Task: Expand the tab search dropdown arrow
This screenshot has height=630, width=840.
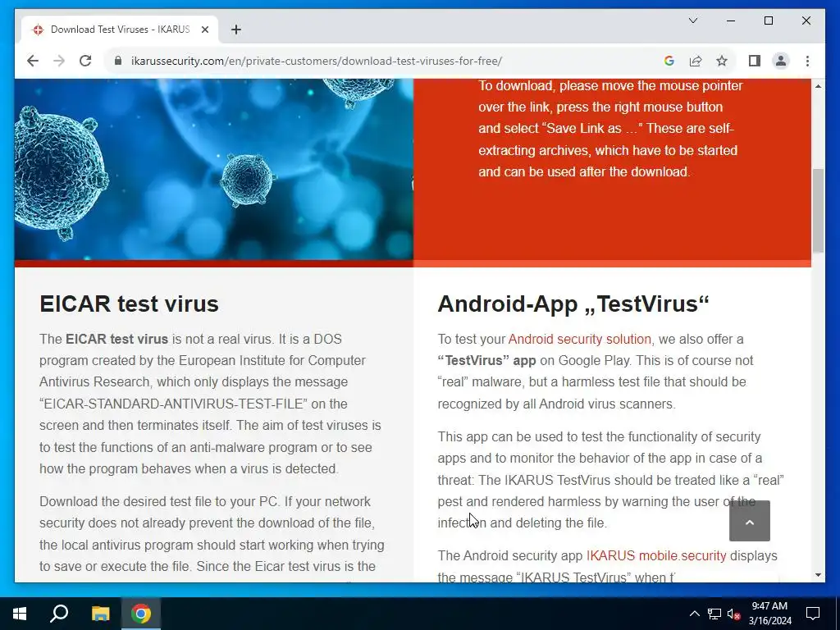Action: pyautogui.click(x=692, y=21)
